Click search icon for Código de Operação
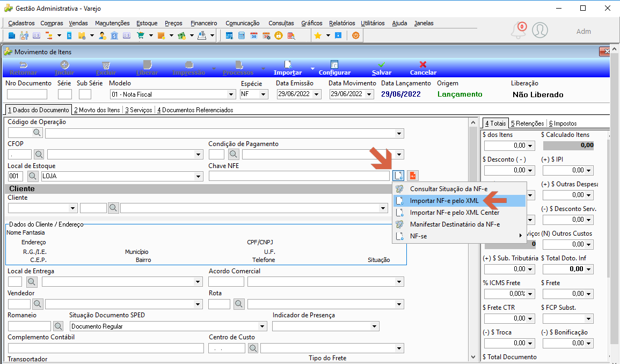The width and height of the screenshot is (620, 364). click(37, 133)
